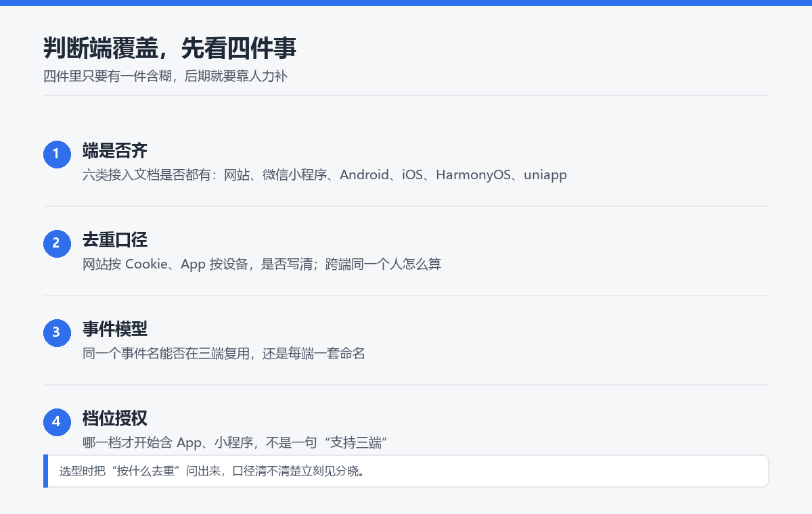Click the number 4 circle badge
The image size is (812, 514).
[57, 422]
